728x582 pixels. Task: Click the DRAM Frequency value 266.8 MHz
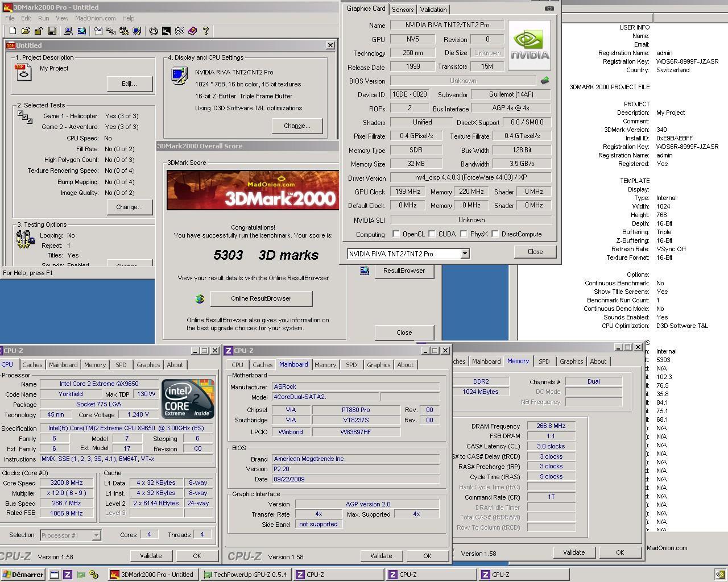[x=551, y=426]
